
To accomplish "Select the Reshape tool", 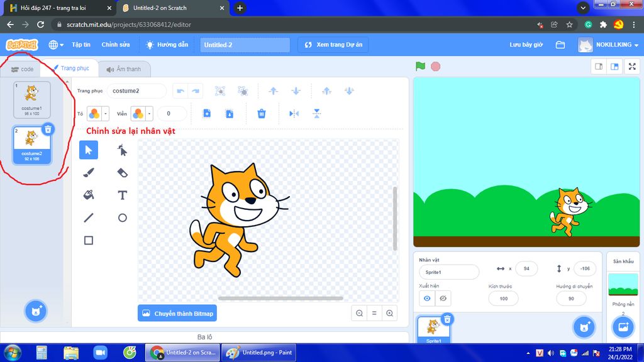I will point(123,150).
